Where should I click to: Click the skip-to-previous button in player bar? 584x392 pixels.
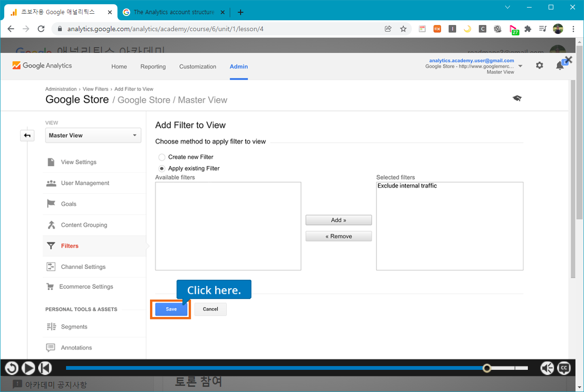pos(44,368)
